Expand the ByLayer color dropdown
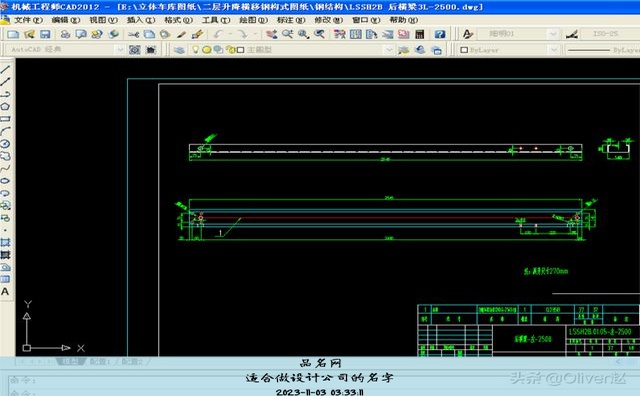This screenshot has height=396, width=640. point(553,49)
